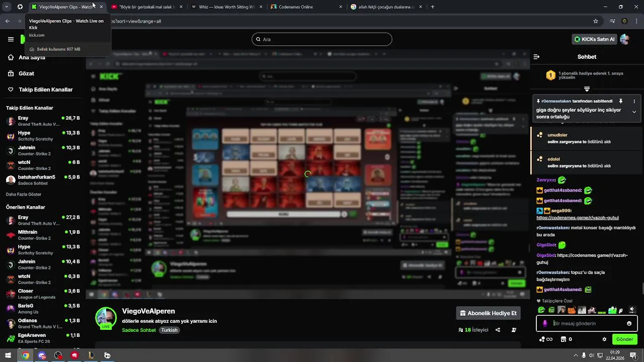Screen dimensions: 644x362
Task: Click Gönder send button
Action: [x=625, y=339]
